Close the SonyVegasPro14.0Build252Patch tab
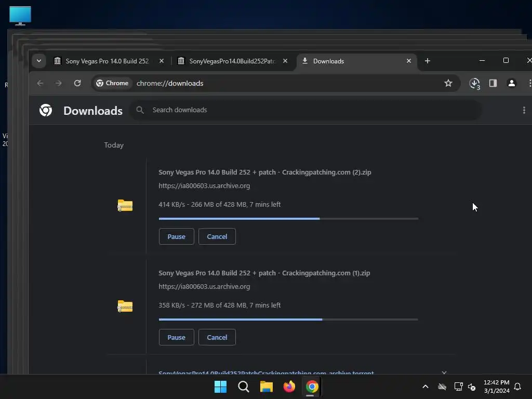 [x=285, y=61]
